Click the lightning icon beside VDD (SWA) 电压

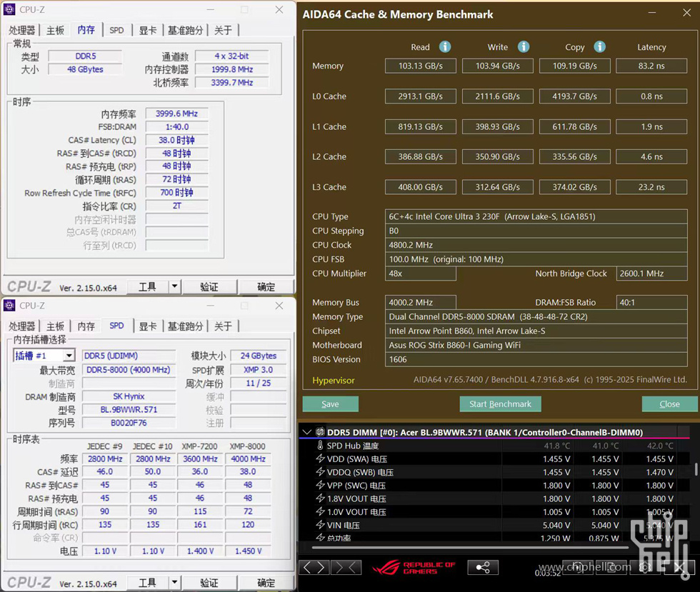point(320,458)
